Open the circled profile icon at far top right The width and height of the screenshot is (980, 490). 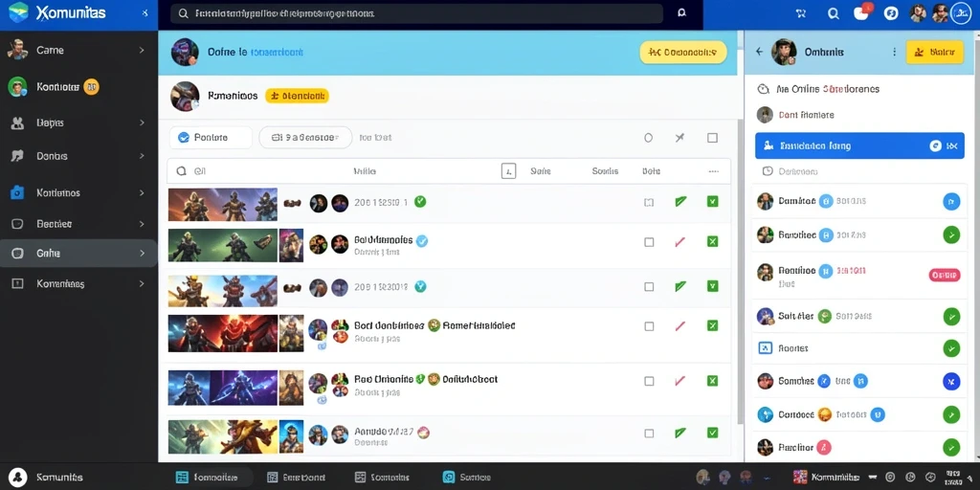pos(961,13)
